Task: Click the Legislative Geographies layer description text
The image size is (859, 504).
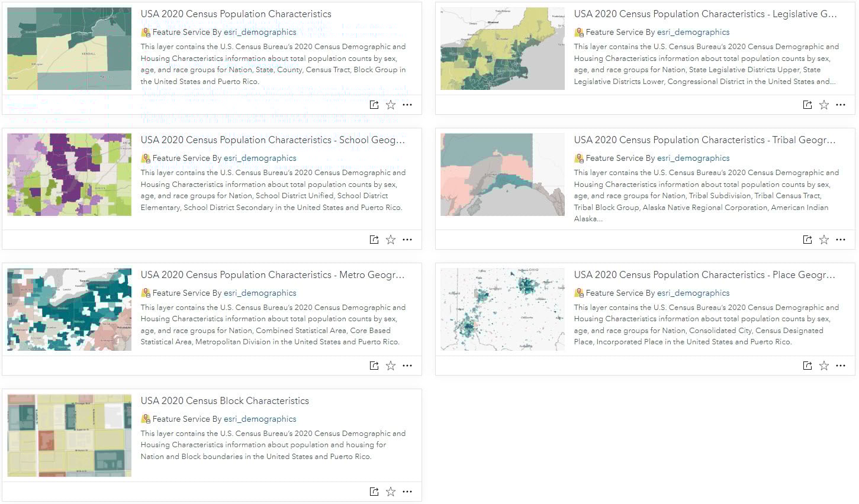Action: click(706, 64)
